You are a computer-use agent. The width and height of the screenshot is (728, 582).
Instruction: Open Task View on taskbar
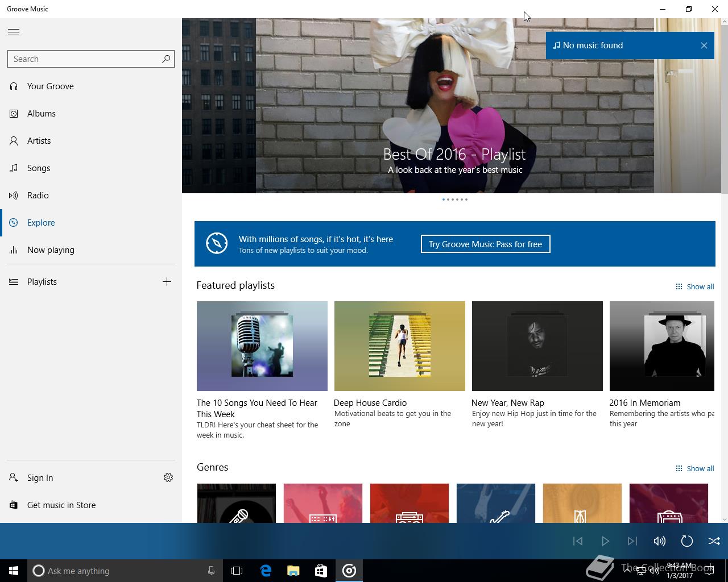point(237,571)
